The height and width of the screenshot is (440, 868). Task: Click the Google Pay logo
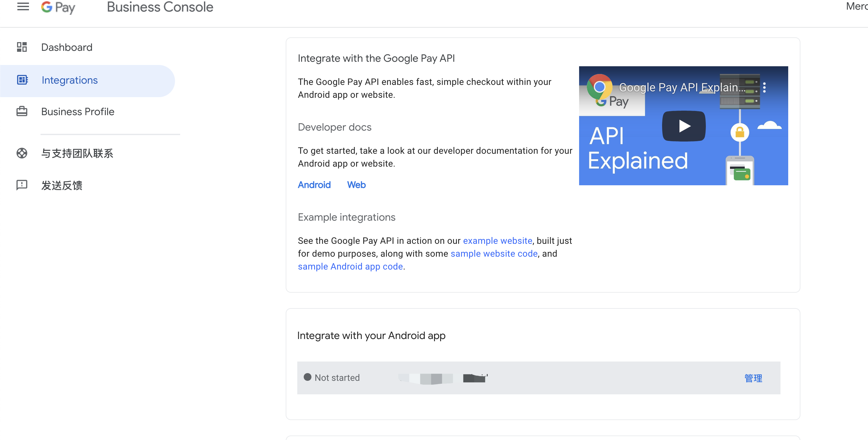tap(58, 7)
